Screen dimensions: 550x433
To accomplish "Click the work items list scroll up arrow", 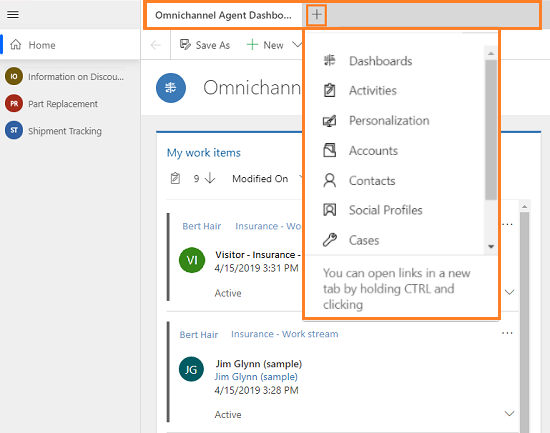I will point(524,207).
